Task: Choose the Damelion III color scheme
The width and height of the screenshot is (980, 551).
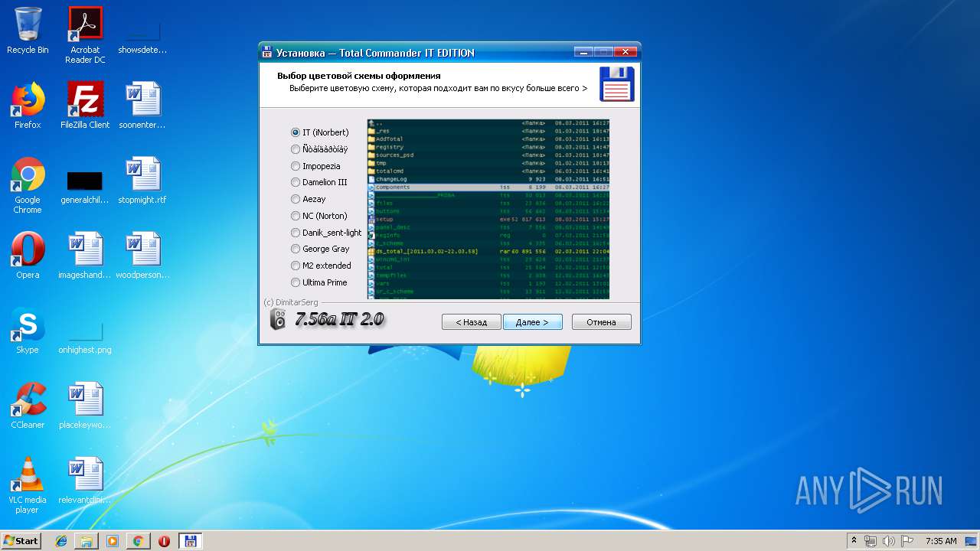Action: click(x=318, y=182)
